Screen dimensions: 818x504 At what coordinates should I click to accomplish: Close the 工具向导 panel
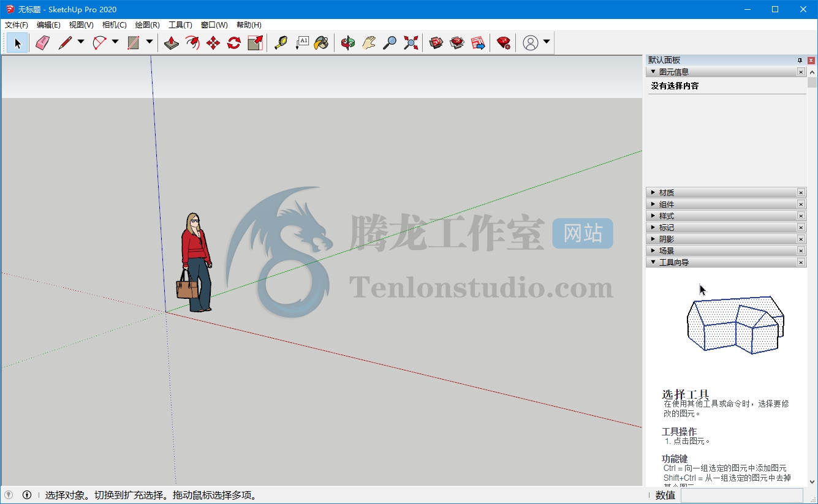[801, 262]
